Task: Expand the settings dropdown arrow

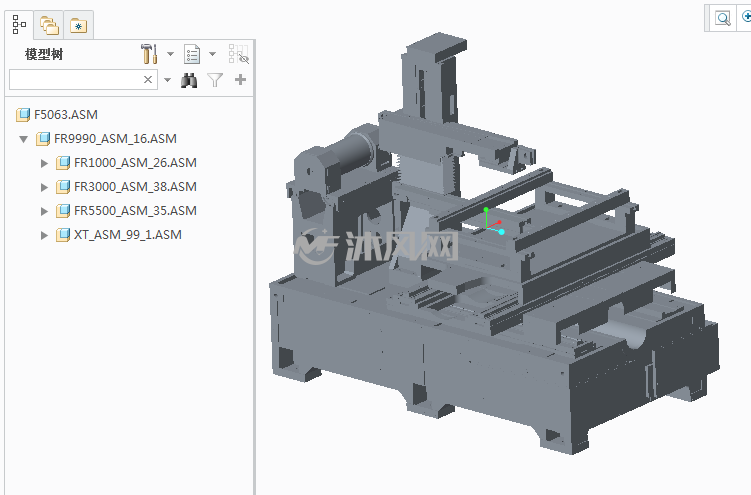Action: click(171, 54)
